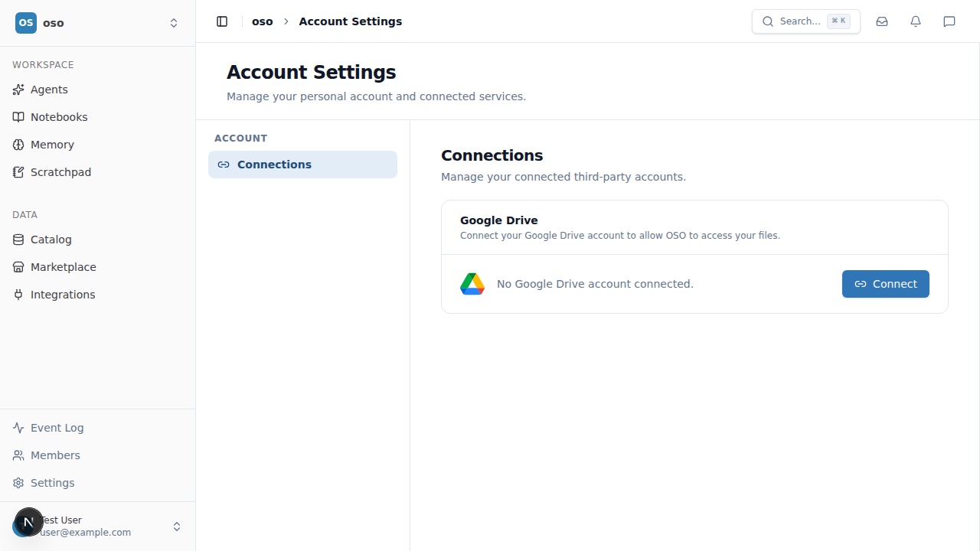Toggle the sidebar panel icon
Image resolution: width=980 pixels, height=551 pixels.
pyautogui.click(x=222, y=21)
